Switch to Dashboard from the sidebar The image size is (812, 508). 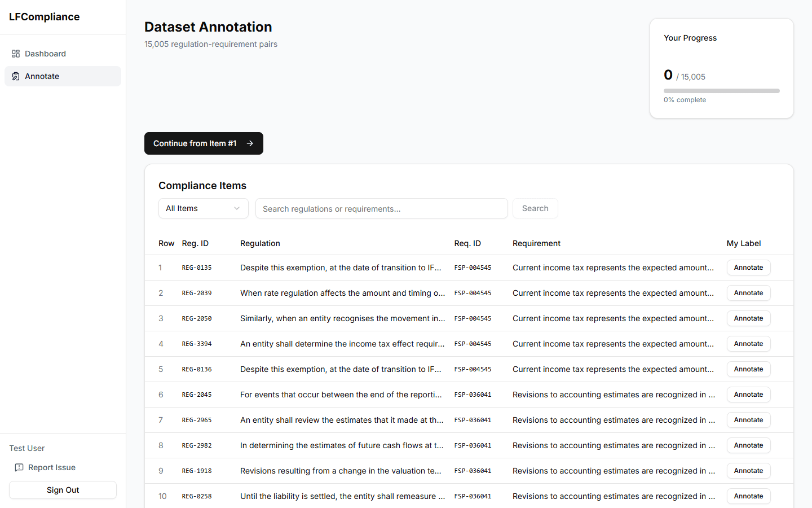[x=46, y=54]
